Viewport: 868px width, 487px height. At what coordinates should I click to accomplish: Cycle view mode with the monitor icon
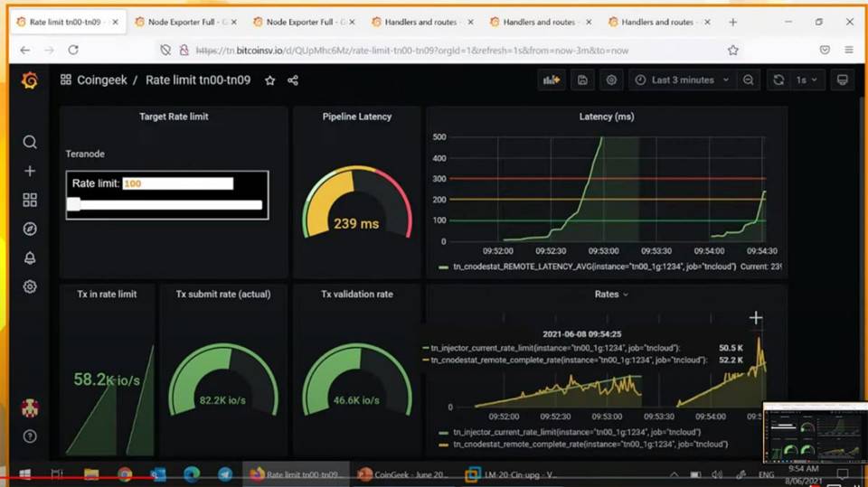842,80
